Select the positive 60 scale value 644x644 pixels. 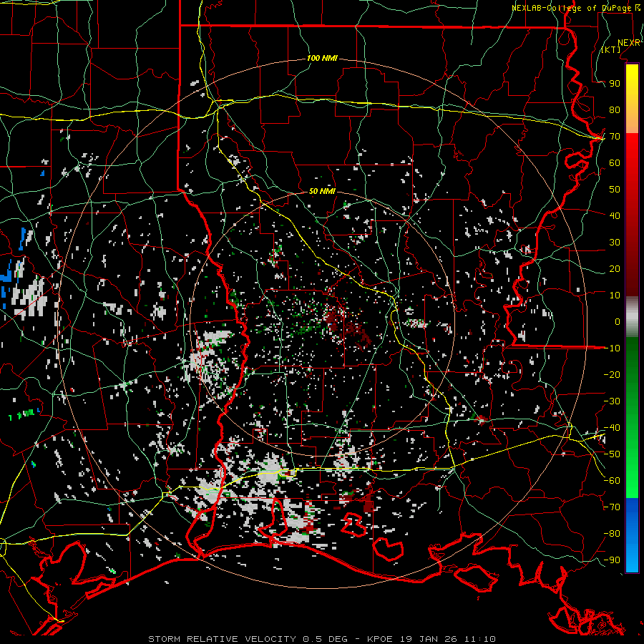[615, 163]
